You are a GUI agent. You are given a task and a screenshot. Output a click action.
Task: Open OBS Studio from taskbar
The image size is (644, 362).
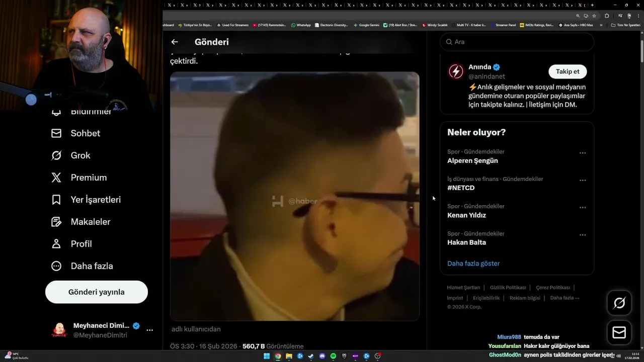point(377,356)
